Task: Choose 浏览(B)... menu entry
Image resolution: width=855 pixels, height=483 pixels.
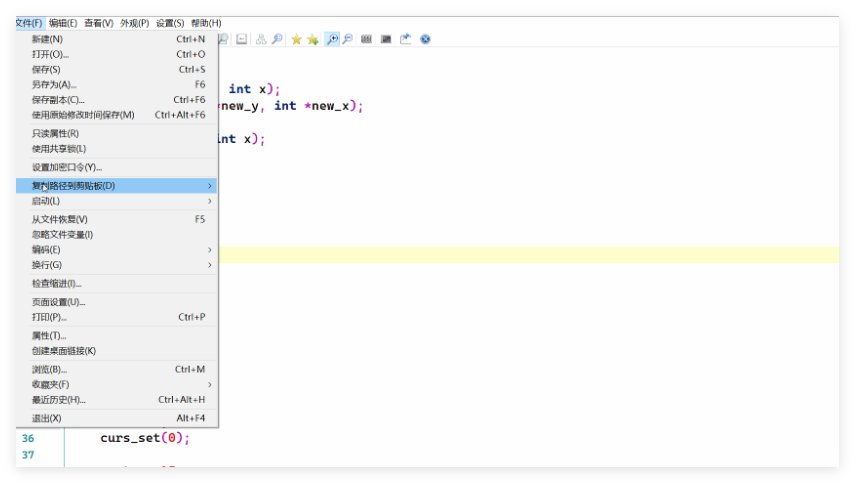Action: 117,370
